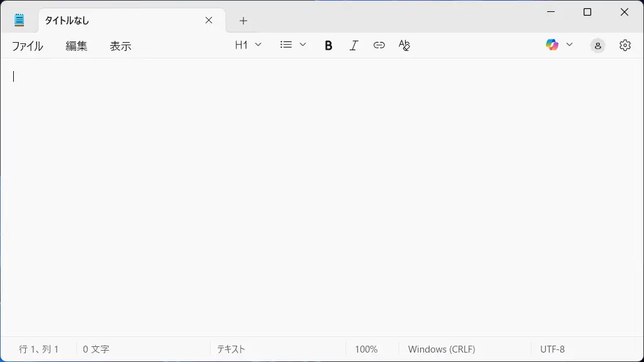Image resolution: width=644 pixels, height=362 pixels.
Task: Expand the bullet list dropdown
Action: click(x=293, y=45)
